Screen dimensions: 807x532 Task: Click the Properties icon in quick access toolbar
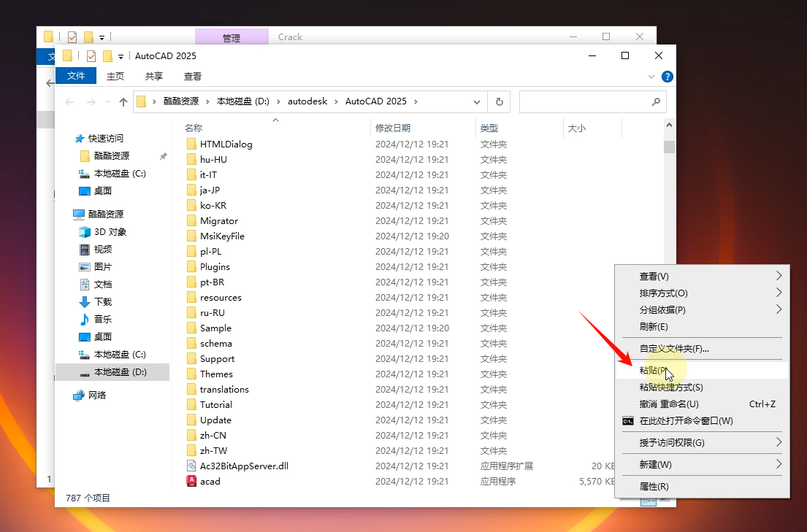91,56
